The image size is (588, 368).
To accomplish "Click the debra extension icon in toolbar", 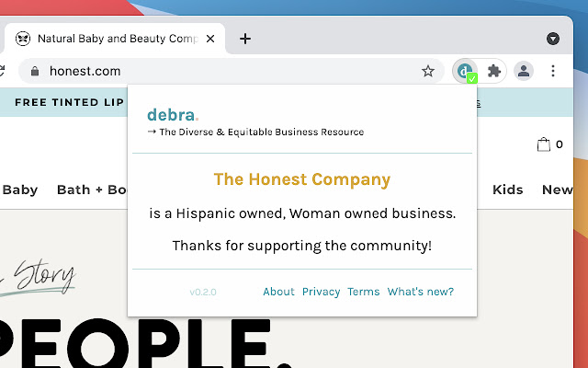I will (465, 71).
